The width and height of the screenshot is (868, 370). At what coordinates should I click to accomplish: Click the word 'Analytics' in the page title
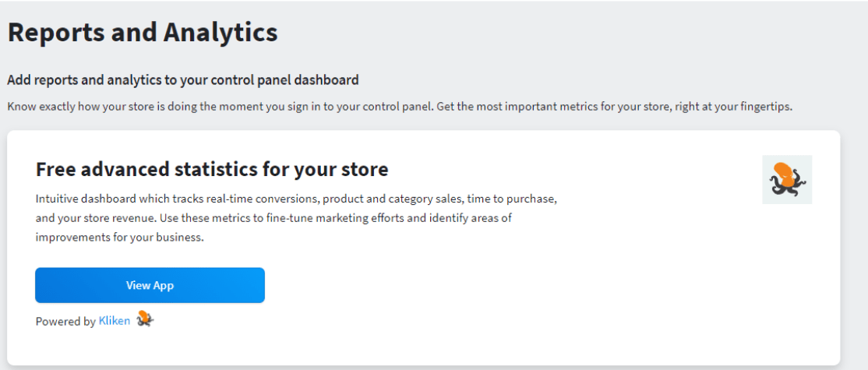click(221, 33)
